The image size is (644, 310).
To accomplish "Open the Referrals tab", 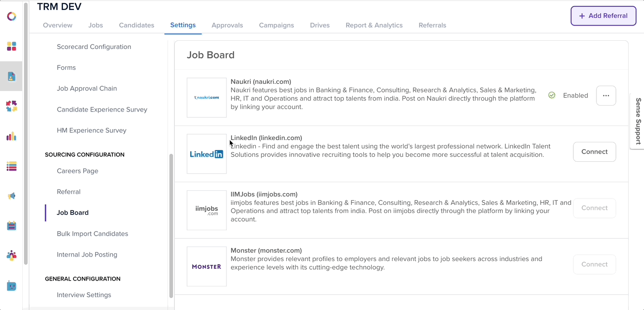I will pos(433,25).
